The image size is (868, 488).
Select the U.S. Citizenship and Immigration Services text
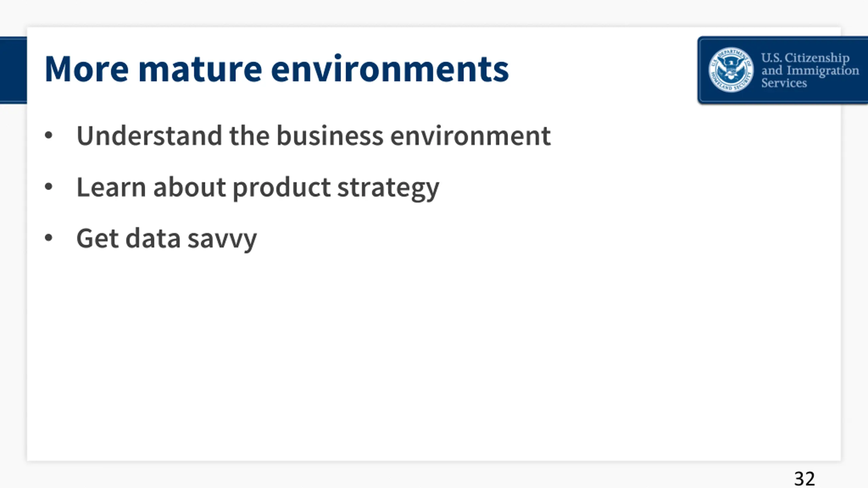pos(810,70)
